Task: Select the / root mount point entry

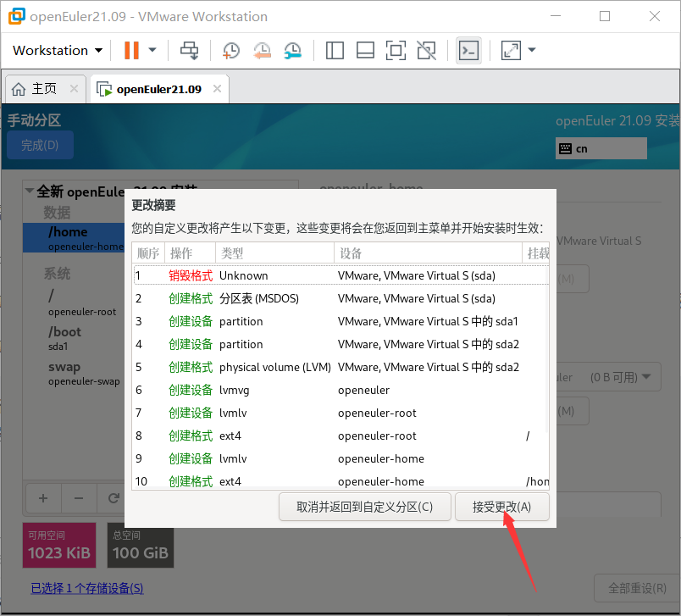Action: (74, 302)
